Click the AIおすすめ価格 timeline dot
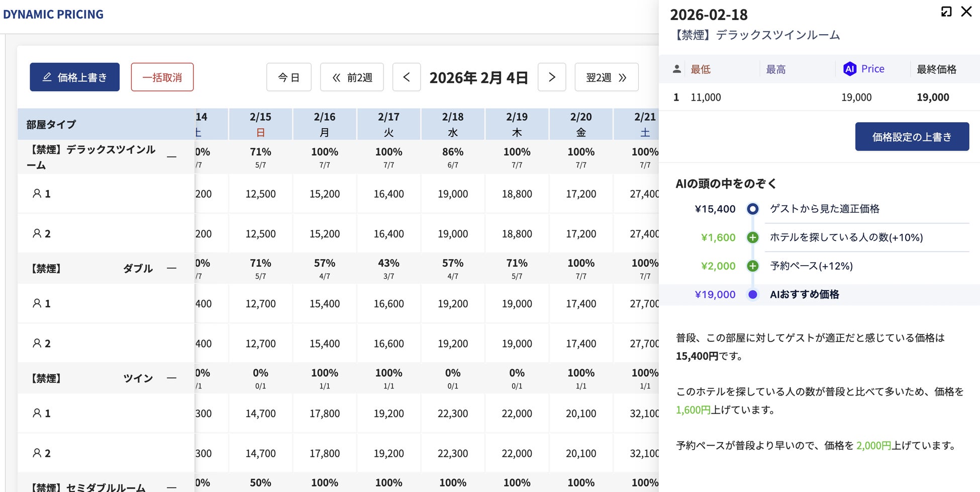This screenshot has width=980, height=492. tap(752, 294)
